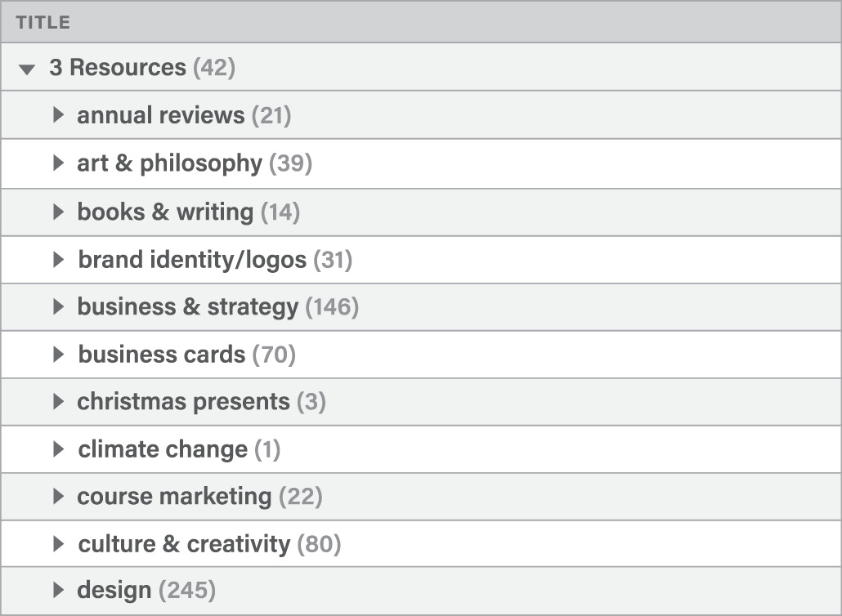
Task: Expand the brand identity/logos folder
Action: click(x=58, y=260)
